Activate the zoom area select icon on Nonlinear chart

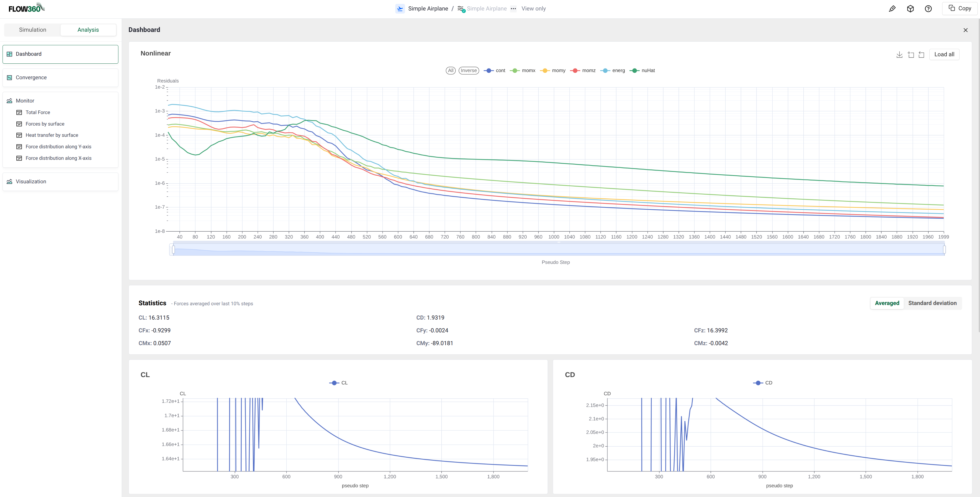pos(911,55)
